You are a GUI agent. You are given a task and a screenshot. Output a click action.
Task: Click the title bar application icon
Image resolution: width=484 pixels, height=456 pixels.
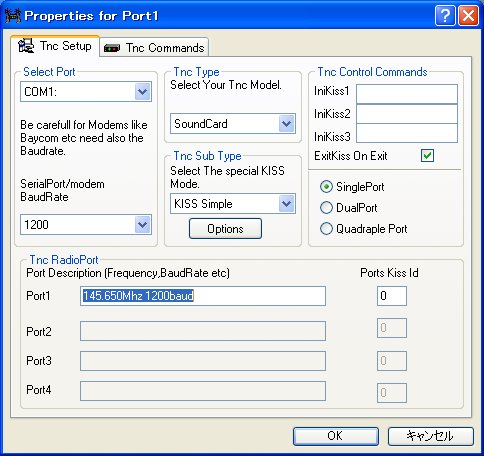[13, 16]
